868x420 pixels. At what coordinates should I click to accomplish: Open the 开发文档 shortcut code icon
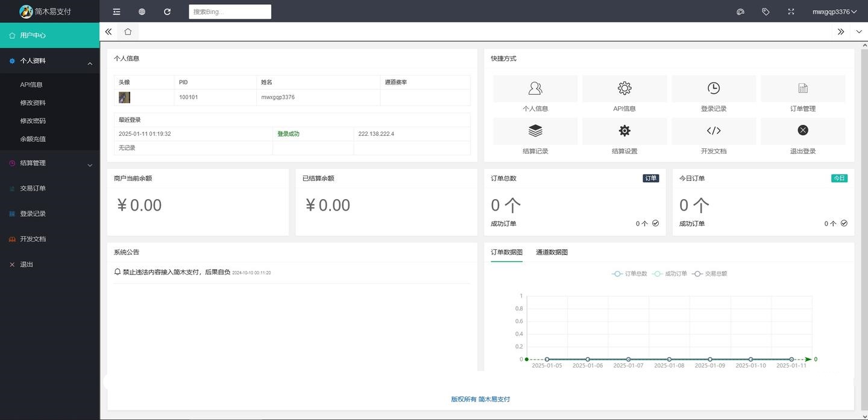[713, 131]
